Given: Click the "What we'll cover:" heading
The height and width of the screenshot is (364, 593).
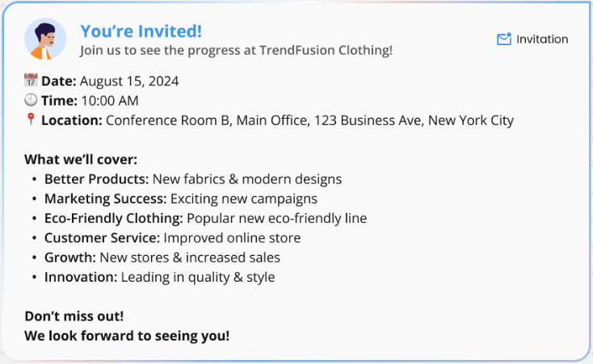Looking at the screenshot, I should click(81, 160).
